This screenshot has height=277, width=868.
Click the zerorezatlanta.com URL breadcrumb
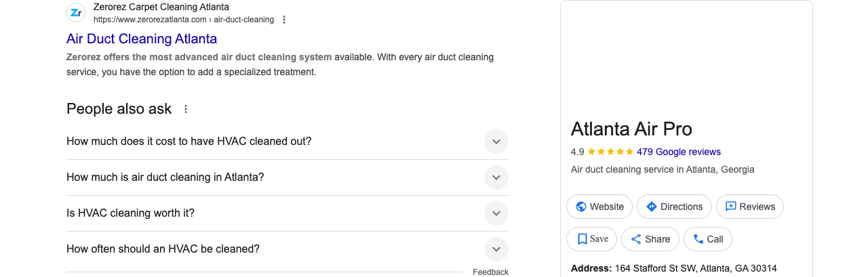pyautogui.click(x=184, y=20)
